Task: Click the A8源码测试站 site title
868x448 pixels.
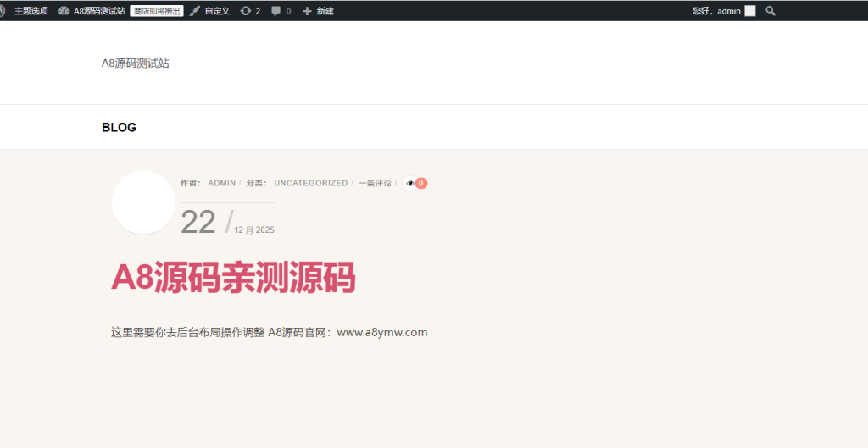Action: pos(135,63)
